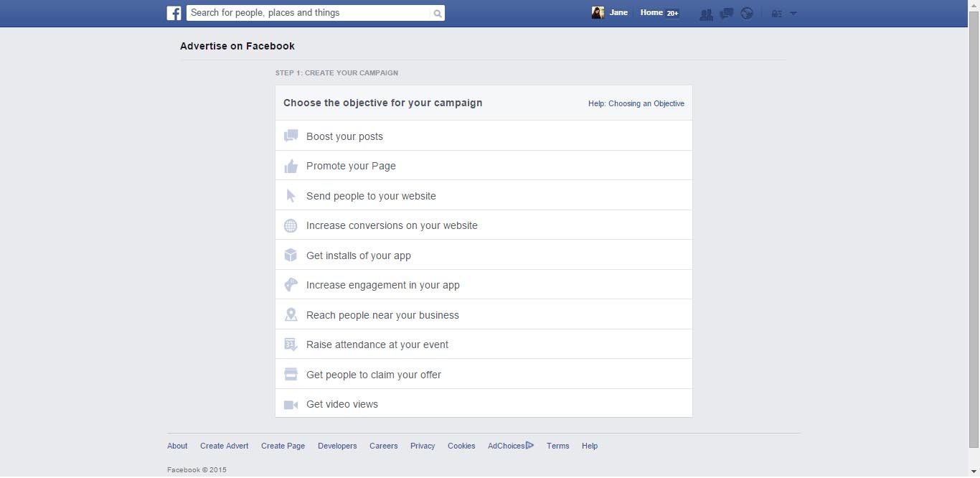Open the Create Page footer link

coord(283,446)
